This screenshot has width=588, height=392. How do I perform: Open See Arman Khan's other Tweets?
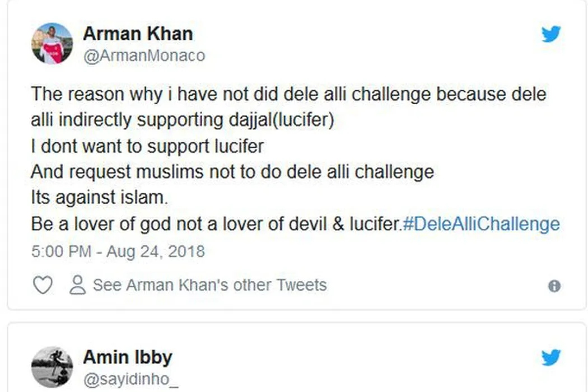tap(209, 285)
